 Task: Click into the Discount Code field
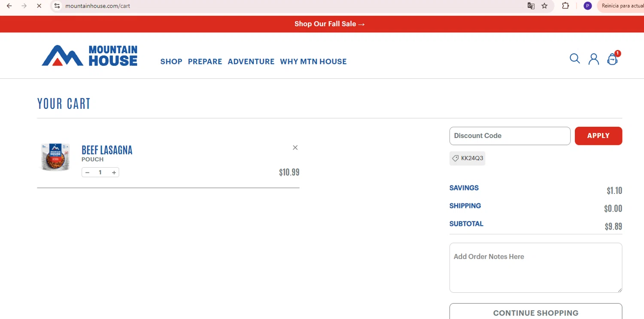click(510, 136)
